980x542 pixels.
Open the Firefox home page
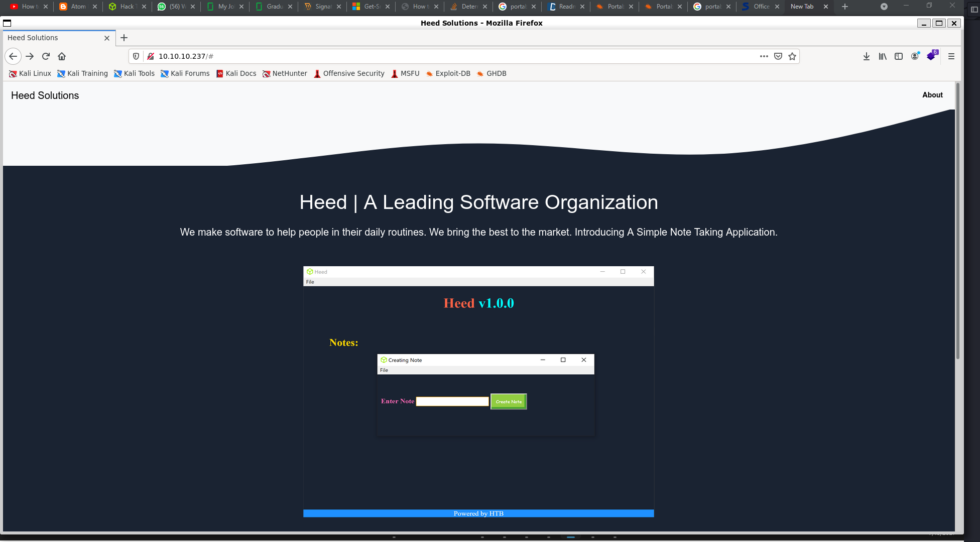62,56
